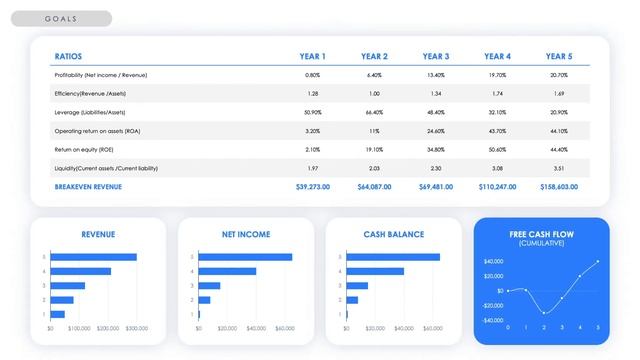Select the YEAR 4 column header
The image size is (640, 360).
(498, 56)
